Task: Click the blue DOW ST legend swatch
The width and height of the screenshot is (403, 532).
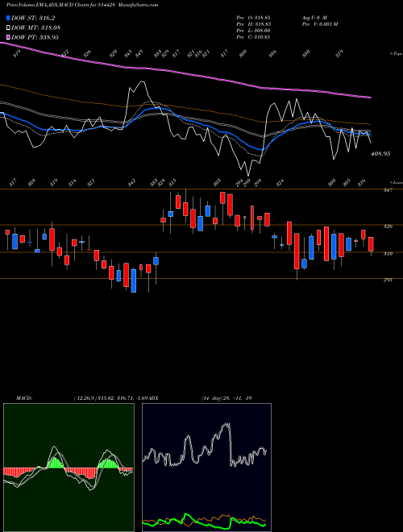Action: (8, 18)
